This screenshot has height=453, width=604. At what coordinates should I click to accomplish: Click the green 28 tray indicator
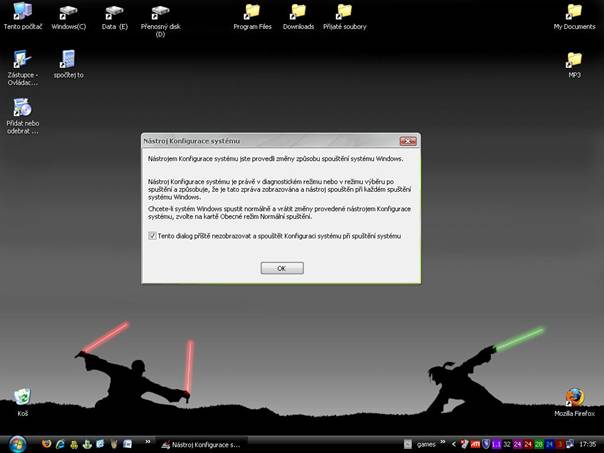(x=539, y=445)
